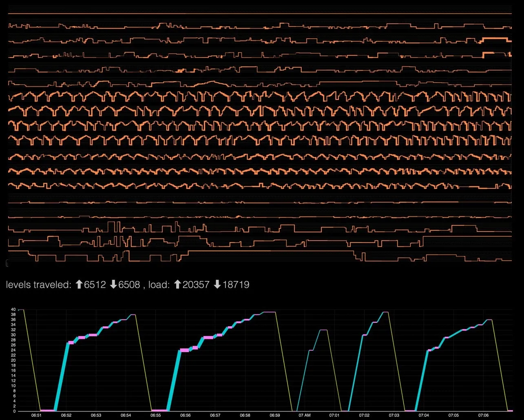Click the level 38 y-axis label
The image size is (524, 420).
[13, 315]
